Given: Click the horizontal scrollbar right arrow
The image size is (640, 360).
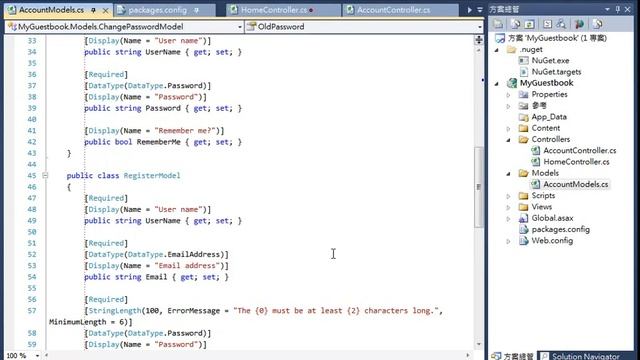Looking at the screenshot, I should point(468,356).
